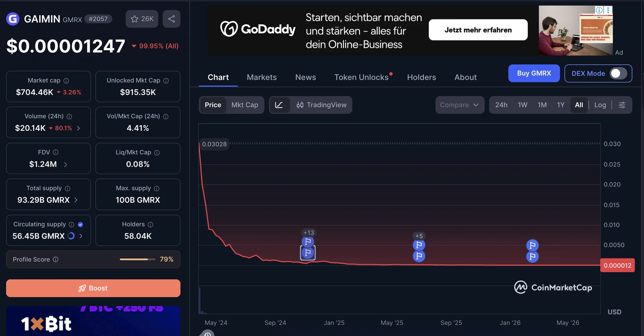
Task: Click the GoDaddy ad info icon
Action: coord(599,10)
